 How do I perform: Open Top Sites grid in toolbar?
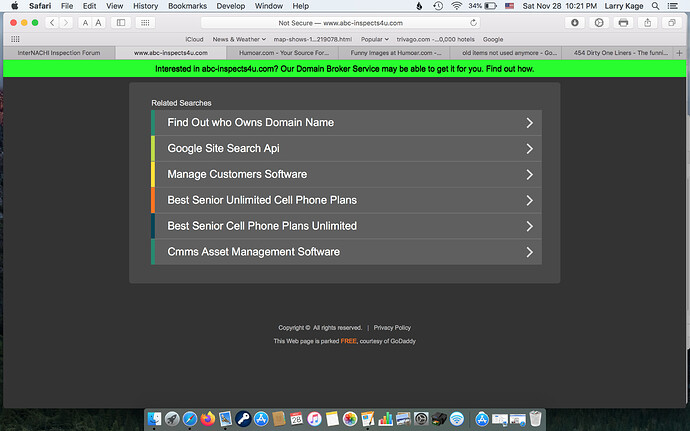[145, 22]
